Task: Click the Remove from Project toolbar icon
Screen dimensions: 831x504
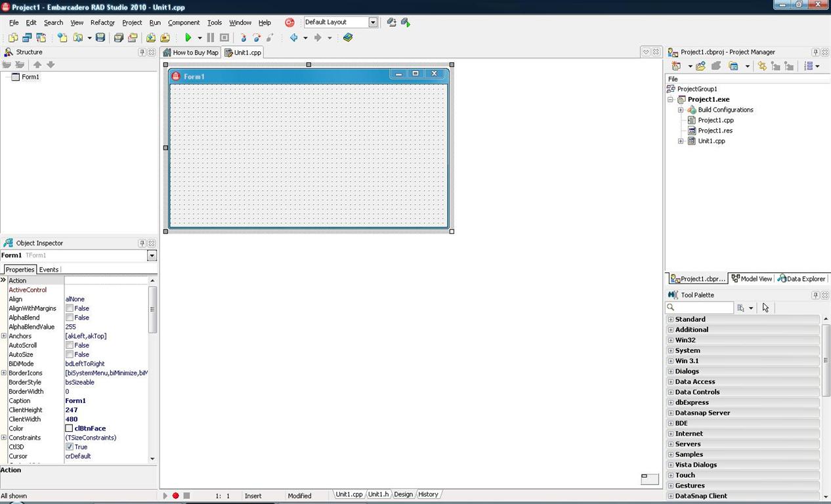Action: pos(165,38)
